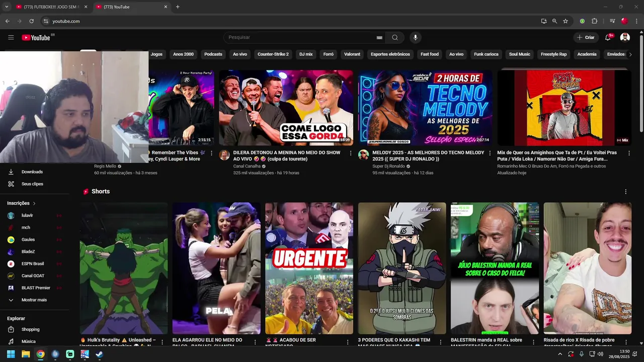644x362 pixels.
Task: Reload the page in Chrome
Action: [x=31, y=21]
